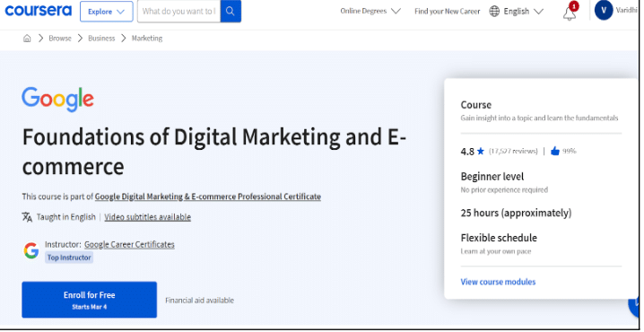Click the 17,527 reviews text

click(x=513, y=152)
